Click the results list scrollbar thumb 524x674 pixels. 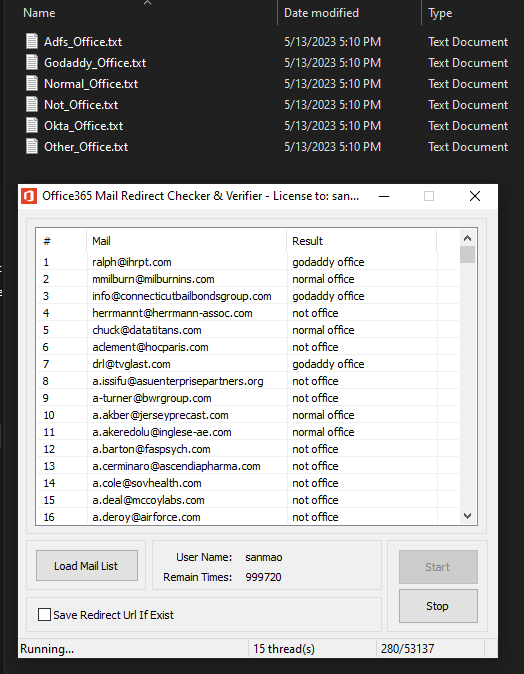[468, 254]
